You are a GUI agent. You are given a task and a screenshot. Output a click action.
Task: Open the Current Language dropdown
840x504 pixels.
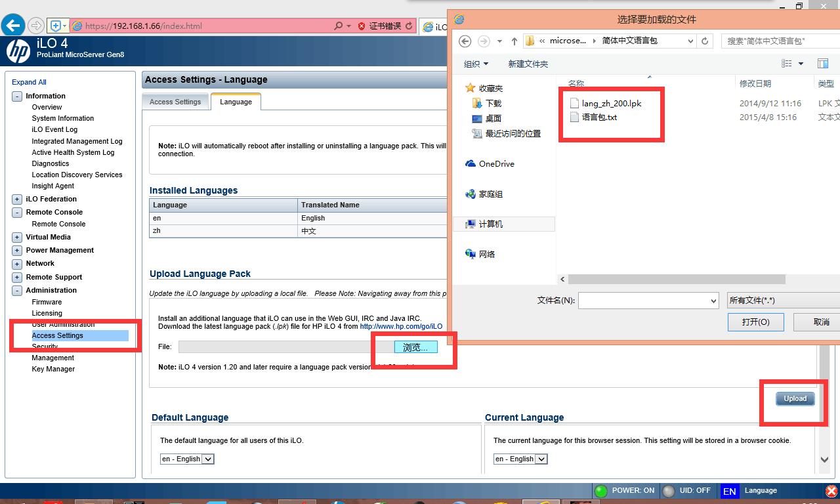point(520,459)
